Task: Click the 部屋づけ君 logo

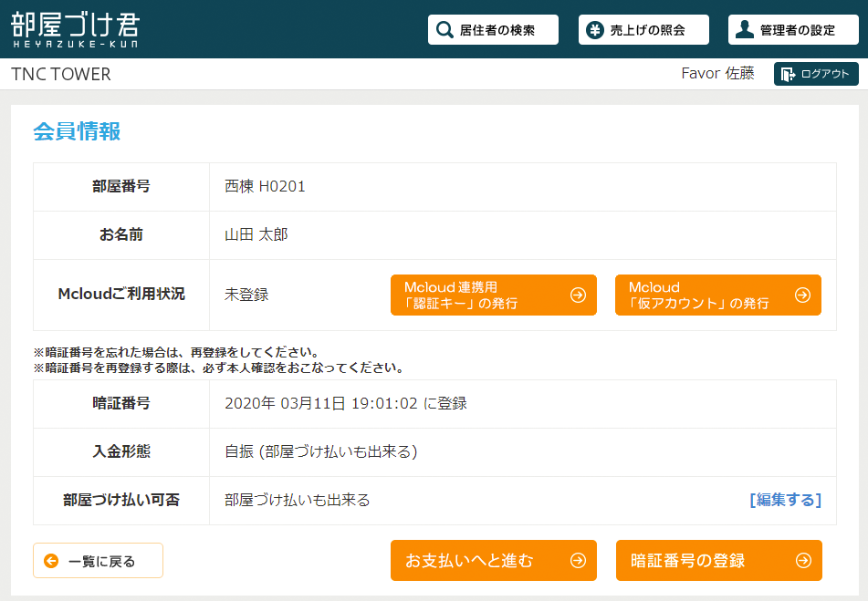Action: tap(76, 29)
